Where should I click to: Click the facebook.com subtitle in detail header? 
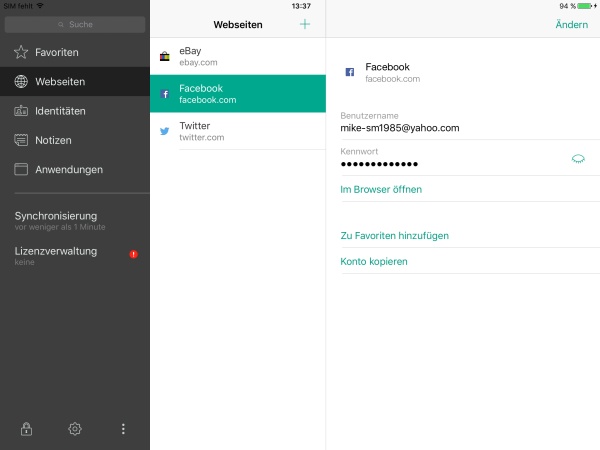point(393,79)
